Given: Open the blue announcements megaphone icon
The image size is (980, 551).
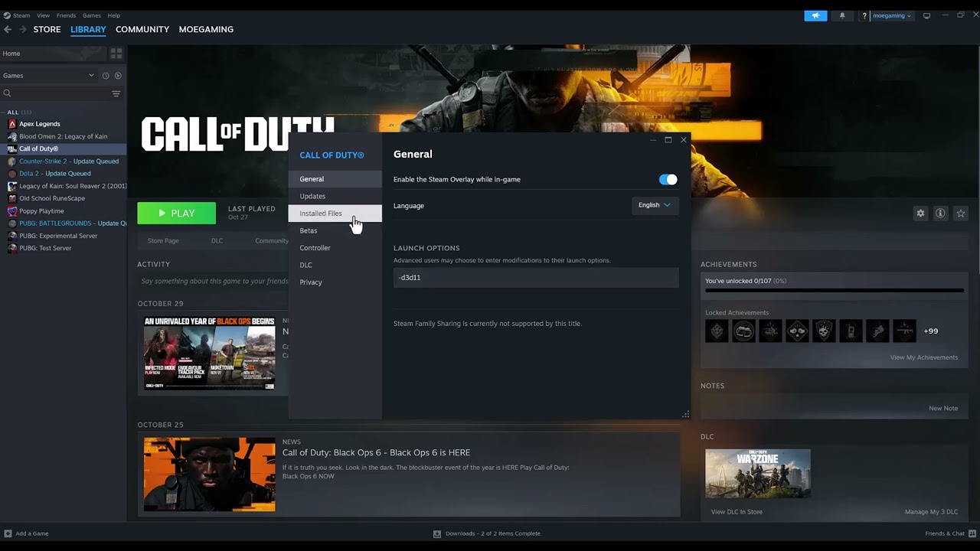Looking at the screenshot, I should click(x=815, y=15).
